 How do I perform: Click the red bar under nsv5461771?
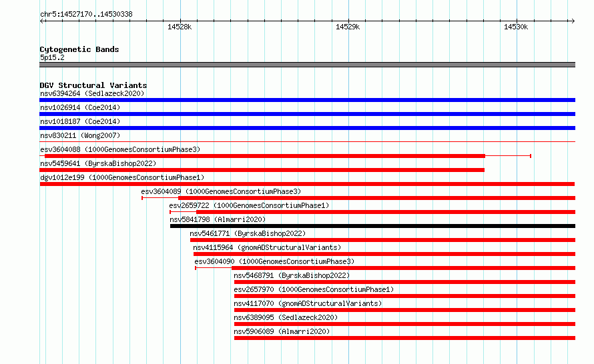click(382, 240)
